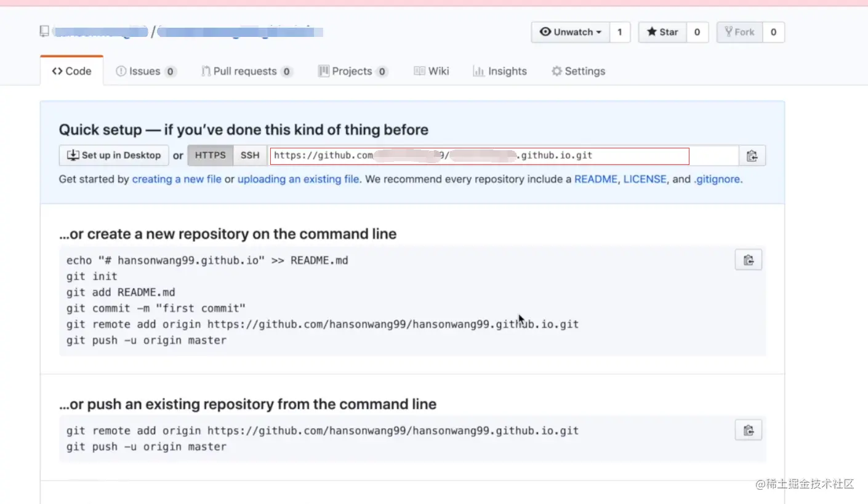Click the 'git add README.md' line
The height and width of the screenshot is (504, 868).
click(121, 292)
